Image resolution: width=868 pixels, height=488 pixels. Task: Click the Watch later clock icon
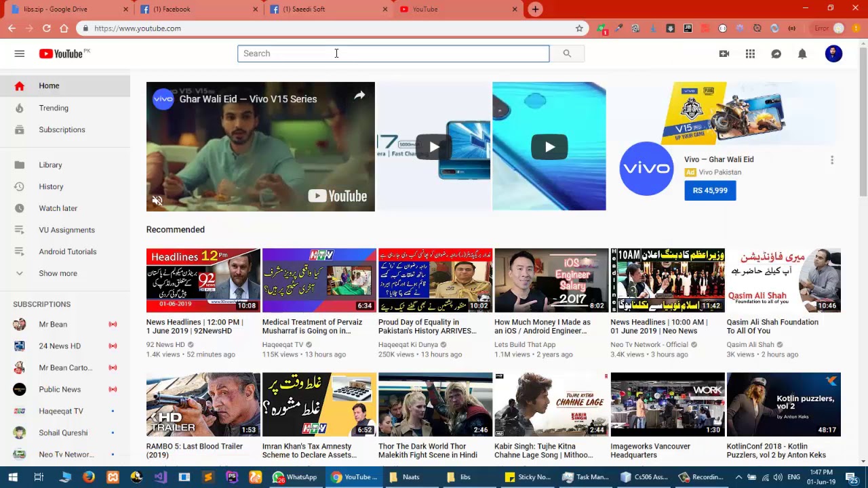tap(20, 208)
